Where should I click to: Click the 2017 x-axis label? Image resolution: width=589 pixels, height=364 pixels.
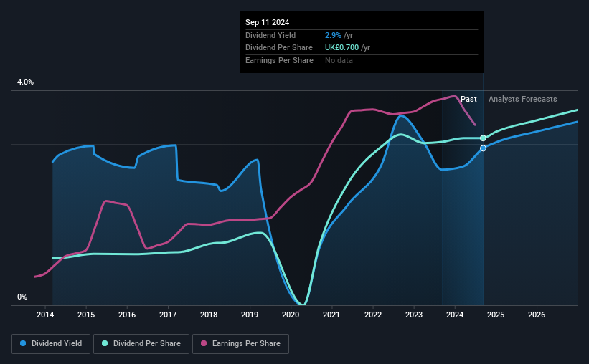tap(168, 315)
